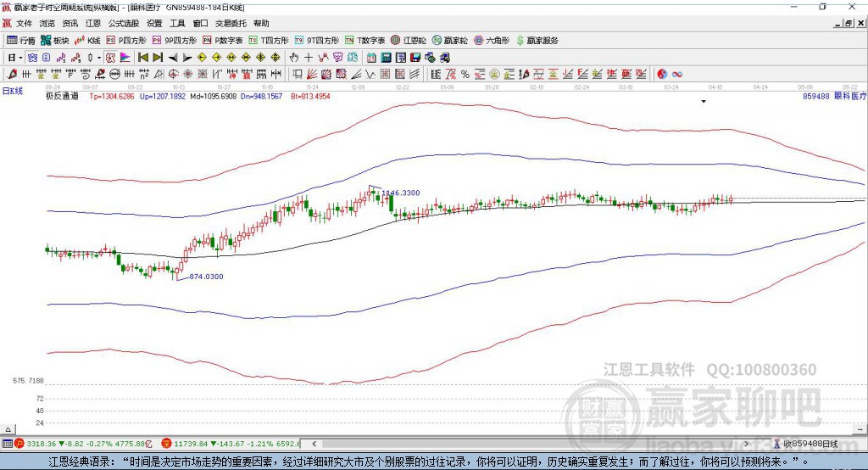Viewport: 868px width, 470px height.
Task: Open the 赢家轮 tool
Action: [449, 41]
